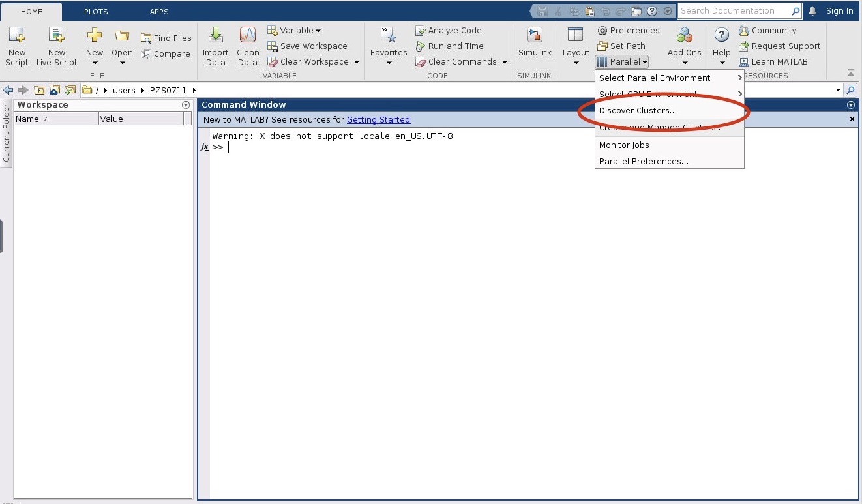Open MATLAB Preferences

(x=629, y=30)
